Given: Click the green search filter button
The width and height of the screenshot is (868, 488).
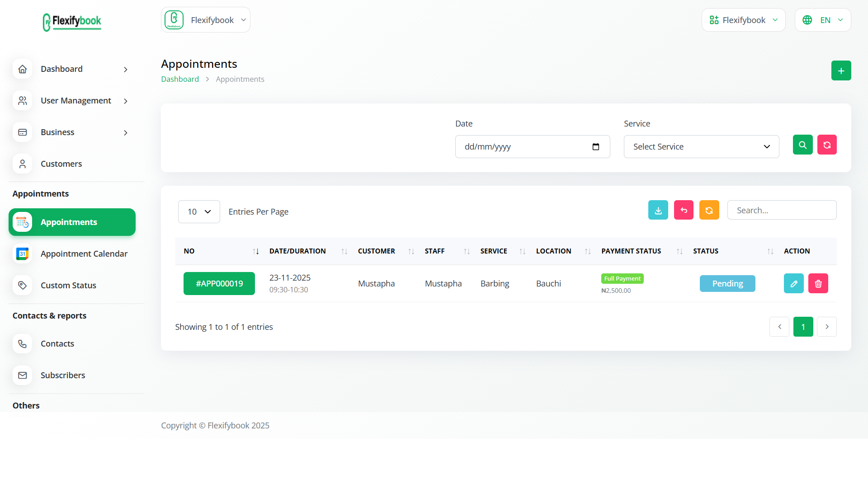Looking at the screenshot, I should point(802,145).
